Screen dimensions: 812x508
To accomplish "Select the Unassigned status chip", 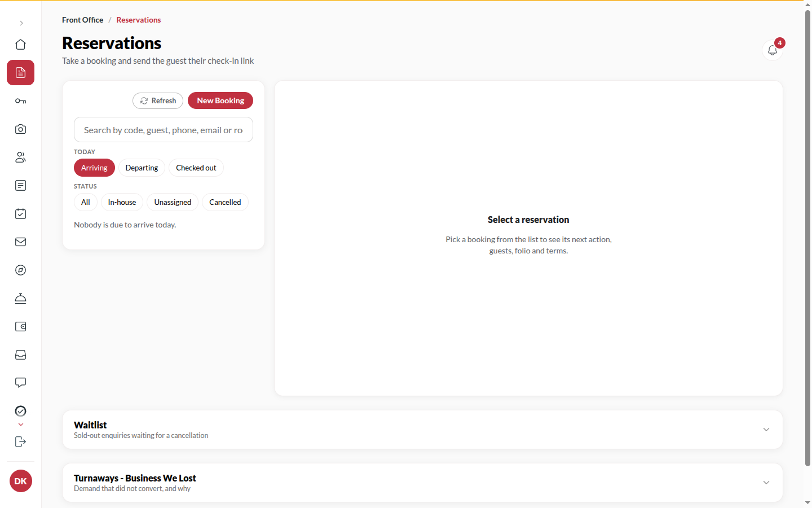I will point(173,202).
